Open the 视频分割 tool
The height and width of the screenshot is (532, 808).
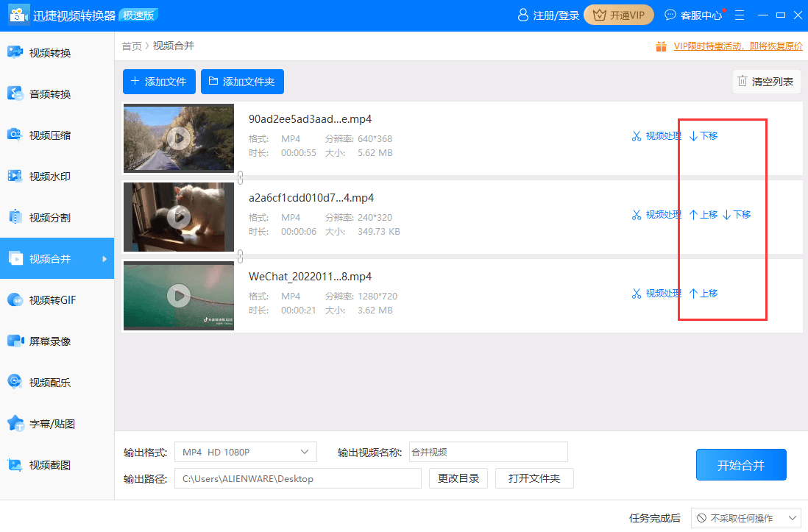[x=57, y=219]
